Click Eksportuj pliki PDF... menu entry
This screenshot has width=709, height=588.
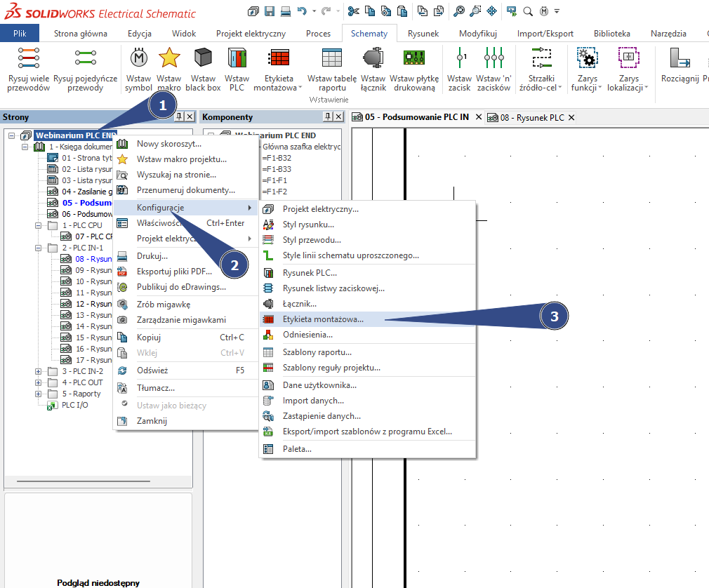point(173,272)
